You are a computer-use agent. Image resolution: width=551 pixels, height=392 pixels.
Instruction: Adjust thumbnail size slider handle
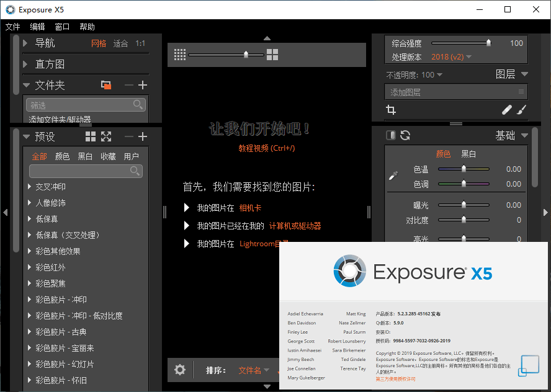click(246, 54)
